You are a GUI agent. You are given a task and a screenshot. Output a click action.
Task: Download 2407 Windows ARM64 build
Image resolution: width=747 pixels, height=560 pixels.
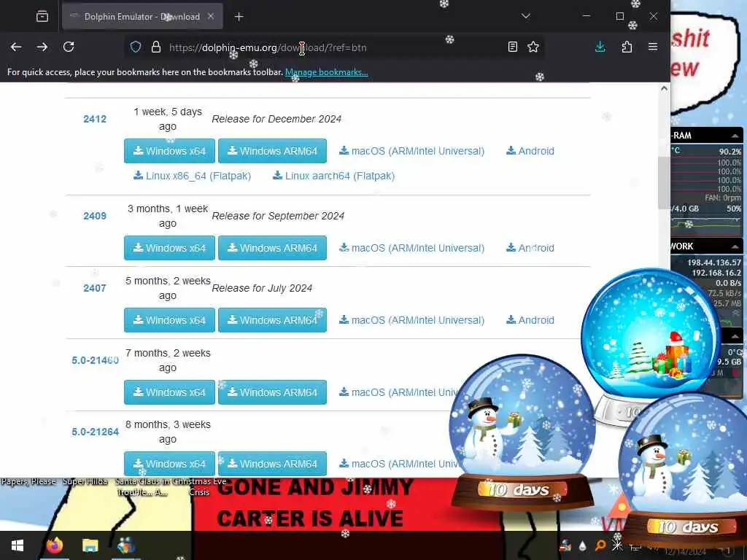pyautogui.click(x=273, y=320)
